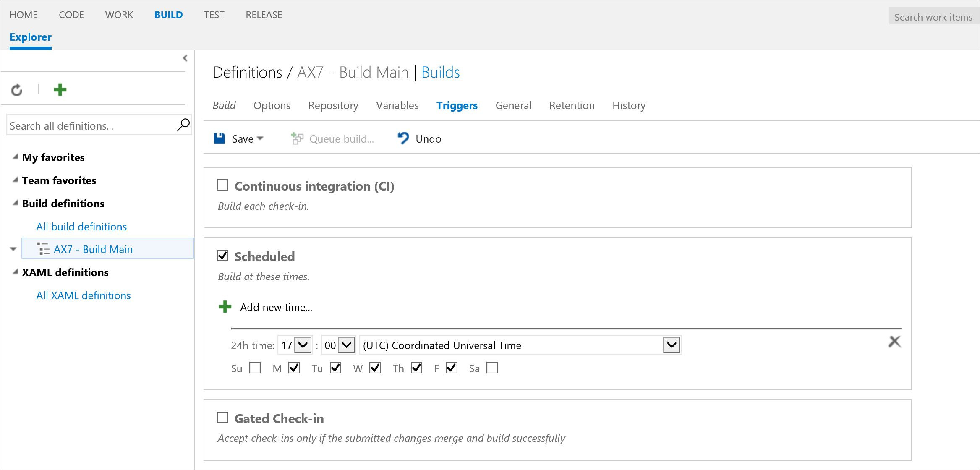Uncheck the Th day checkbox
This screenshot has width=980, height=470.
416,368
